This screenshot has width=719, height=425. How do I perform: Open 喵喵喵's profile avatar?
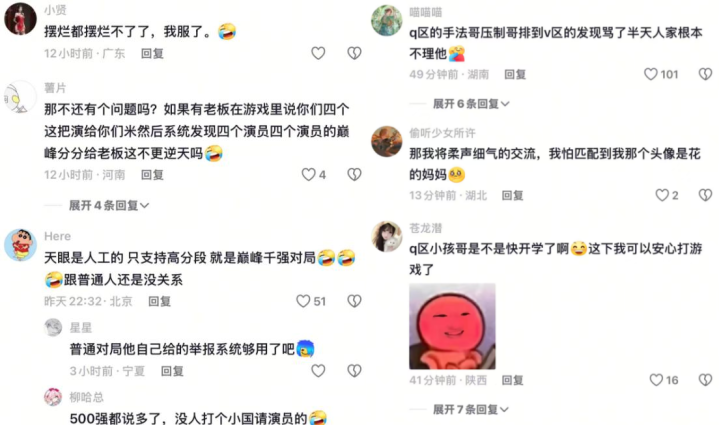click(387, 21)
